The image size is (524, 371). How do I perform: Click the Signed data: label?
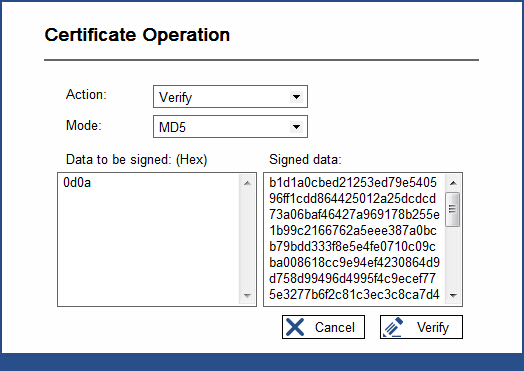(305, 159)
